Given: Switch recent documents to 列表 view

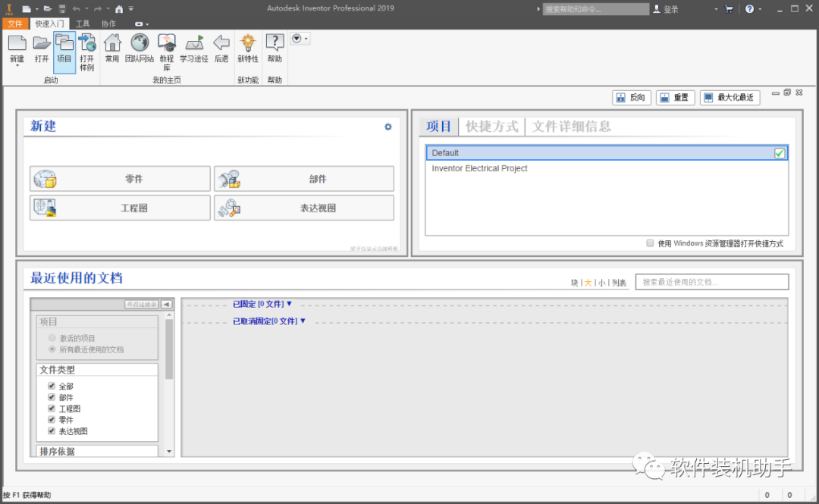Looking at the screenshot, I should click(619, 283).
